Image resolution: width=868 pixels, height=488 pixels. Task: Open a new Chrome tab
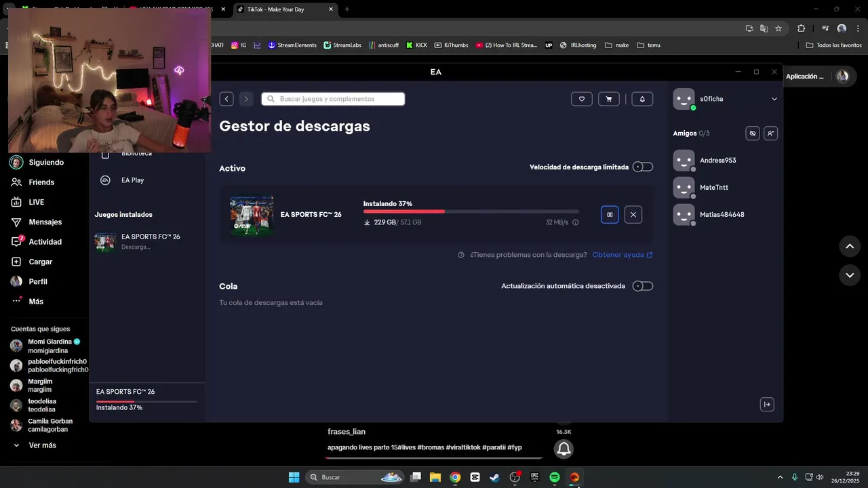pos(347,9)
